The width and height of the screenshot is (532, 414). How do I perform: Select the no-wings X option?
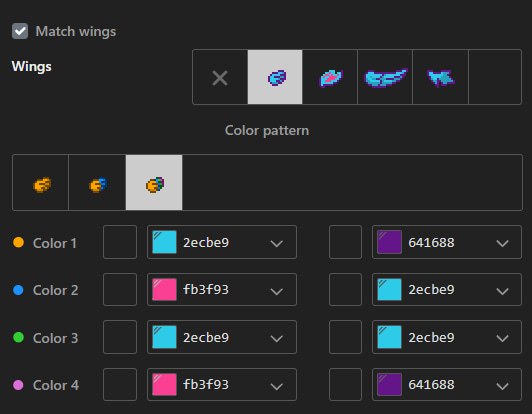220,77
